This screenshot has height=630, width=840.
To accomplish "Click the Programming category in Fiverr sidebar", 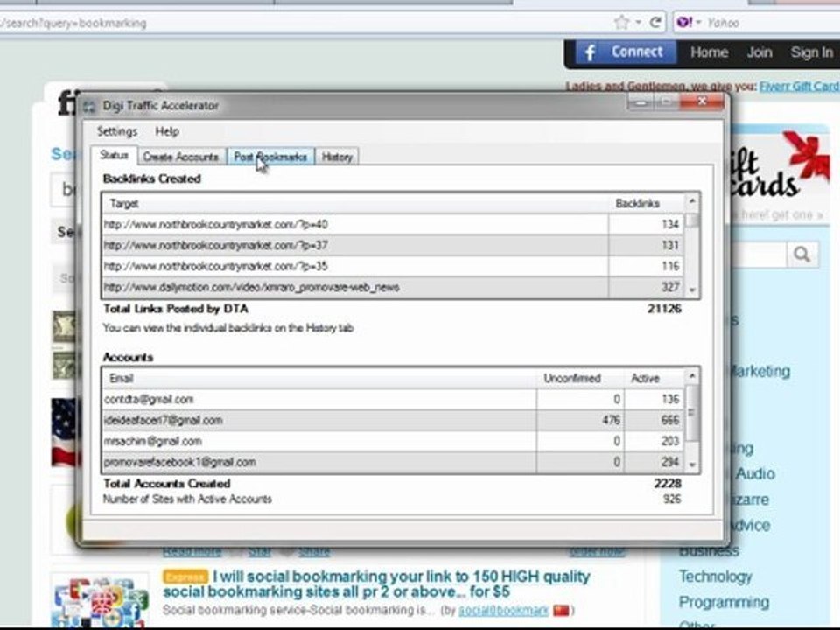I will click(x=724, y=602).
